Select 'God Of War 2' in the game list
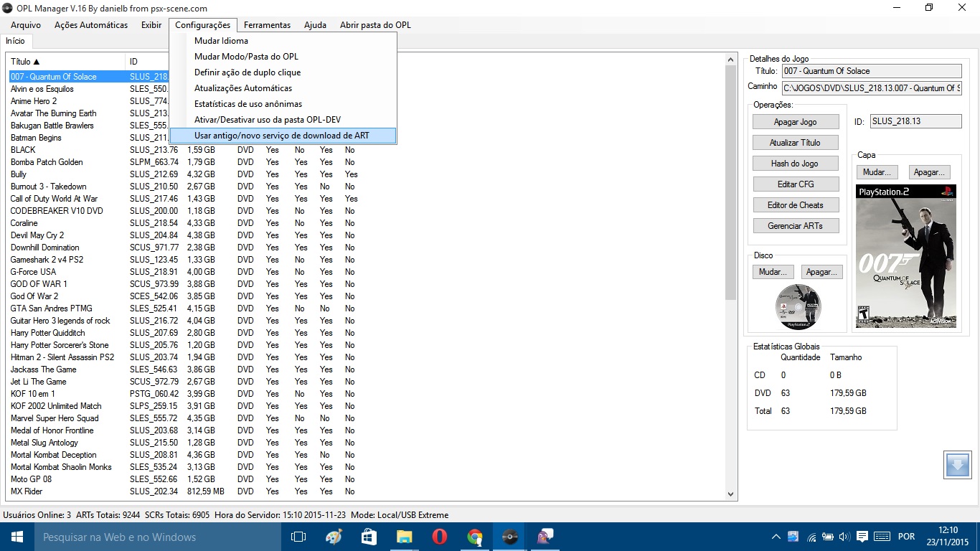Viewport: 980px width, 551px height. tap(34, 296)
